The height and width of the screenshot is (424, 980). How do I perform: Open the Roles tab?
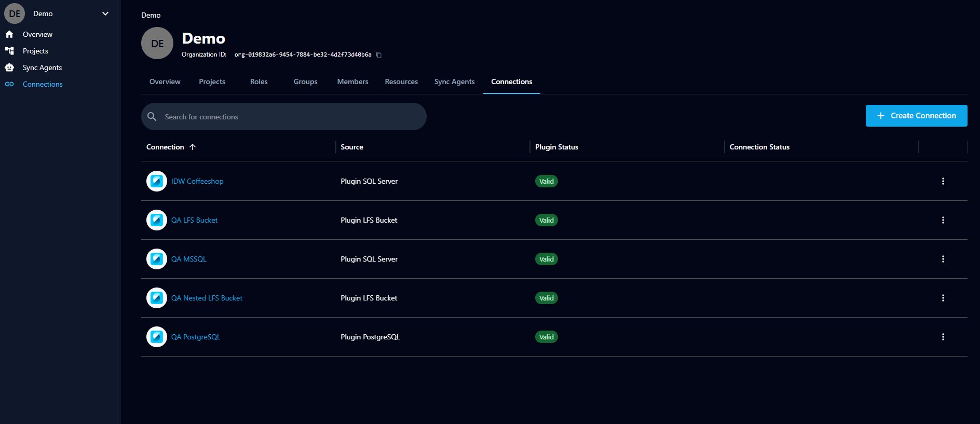point(258,81)
